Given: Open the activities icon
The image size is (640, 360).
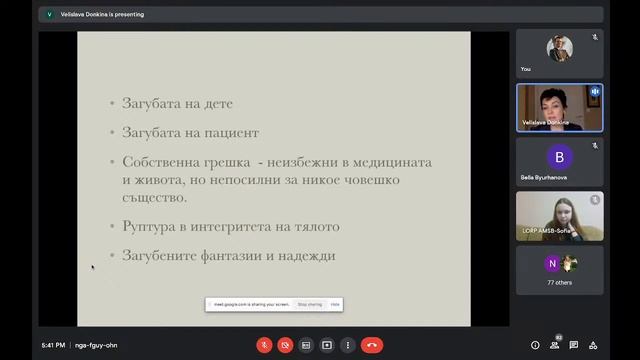Looking at the screenshot, I should [x=593, y=345].
